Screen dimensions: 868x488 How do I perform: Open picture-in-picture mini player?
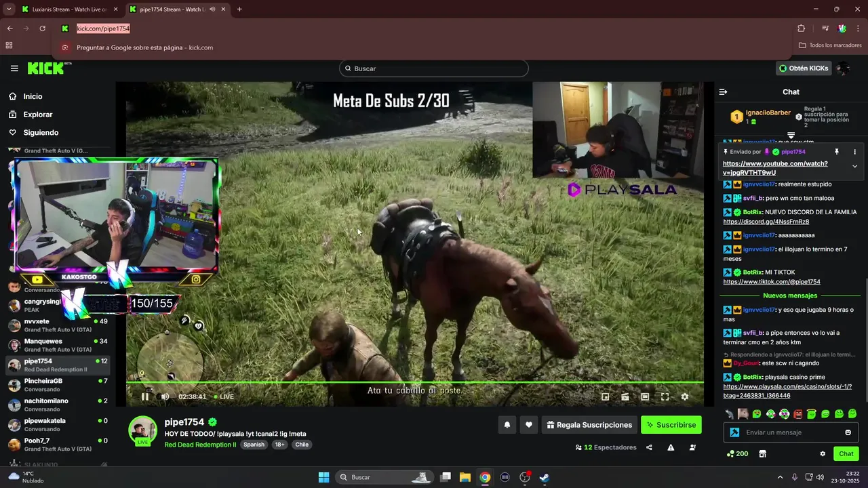point(606,396)
